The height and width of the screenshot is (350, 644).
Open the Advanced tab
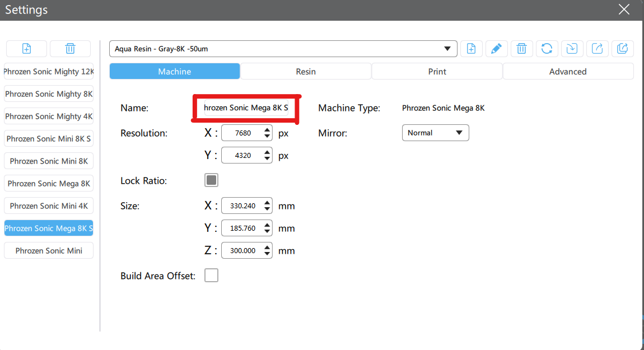pos(568,71)
